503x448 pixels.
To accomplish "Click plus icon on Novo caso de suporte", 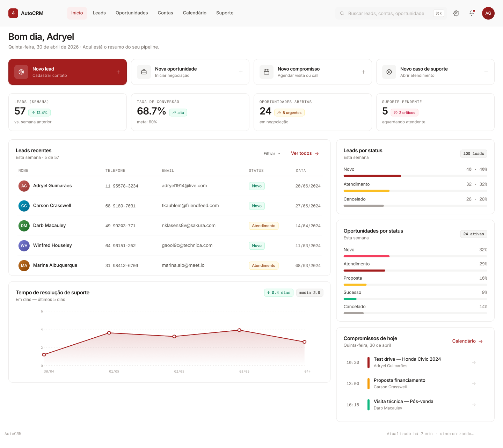I will tap(486, 72).
